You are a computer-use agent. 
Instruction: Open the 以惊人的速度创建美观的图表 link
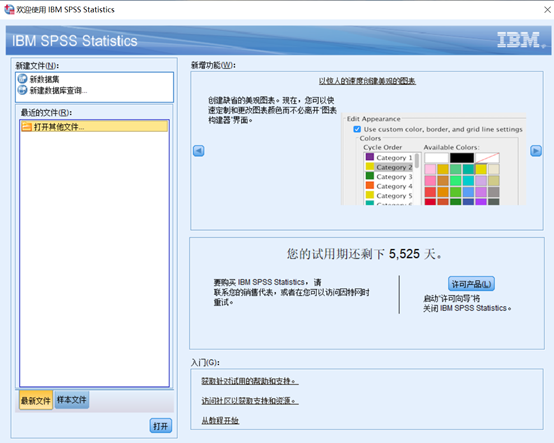click(367, 81)
